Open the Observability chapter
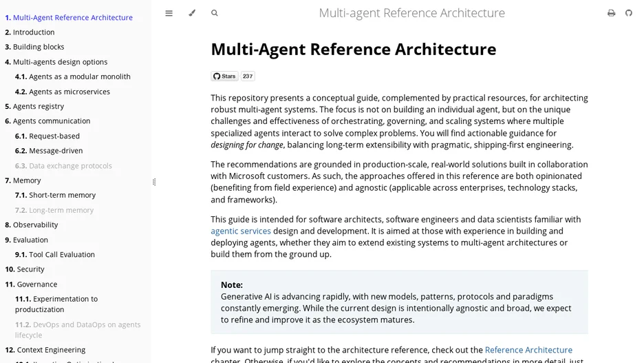 tap(32, 225)
